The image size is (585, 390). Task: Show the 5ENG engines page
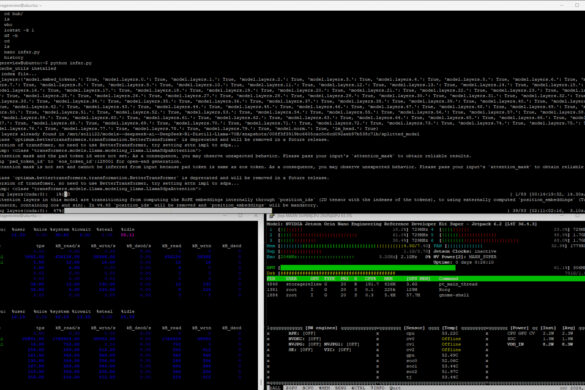[x=341, y=388]
